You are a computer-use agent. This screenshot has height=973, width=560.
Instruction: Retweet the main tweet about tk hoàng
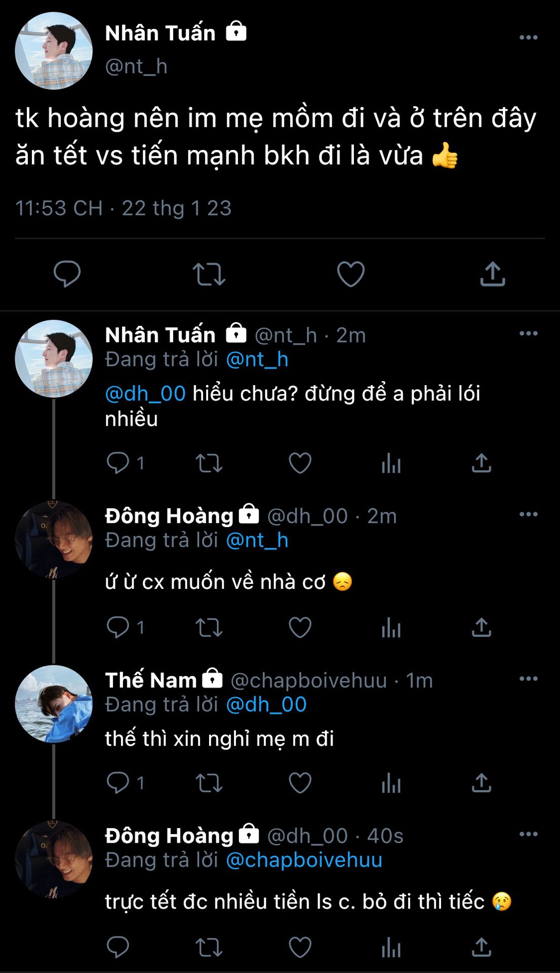click(x=209, y=274)
